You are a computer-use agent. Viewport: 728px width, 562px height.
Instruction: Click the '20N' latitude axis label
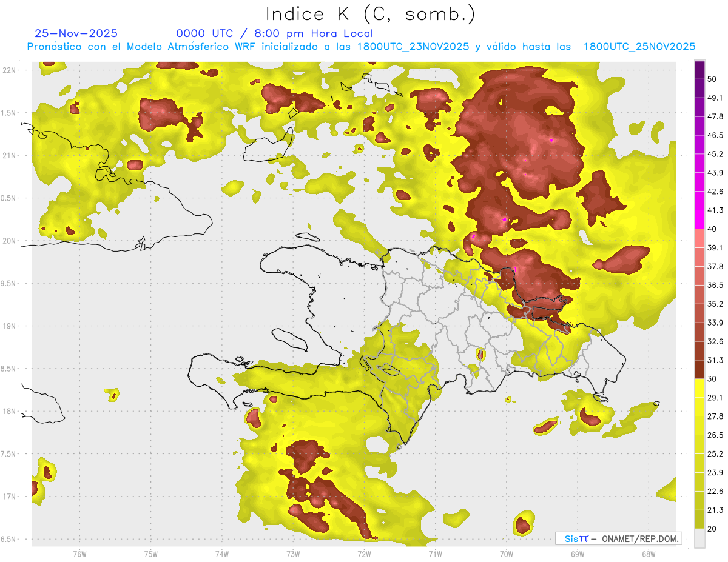(10, 241)
